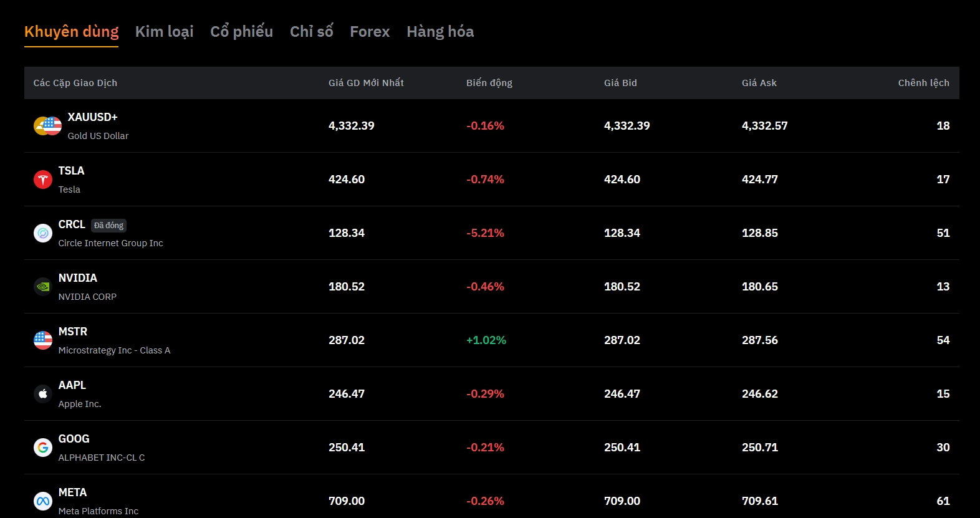Image resolution: width=980 pixels, height=518 pixels.
Task: Click the Apple logo icon
Action: pos(43,394)
